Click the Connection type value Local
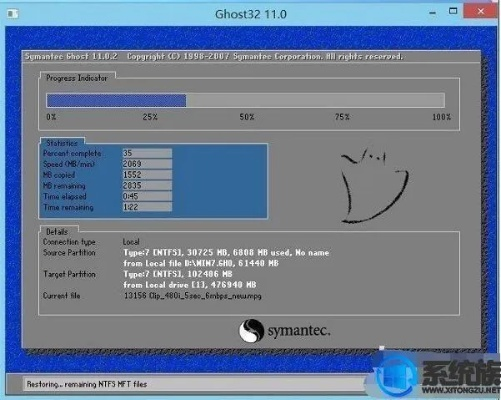The height and width of the screenshot is (400, 501). tap(131, 242)
